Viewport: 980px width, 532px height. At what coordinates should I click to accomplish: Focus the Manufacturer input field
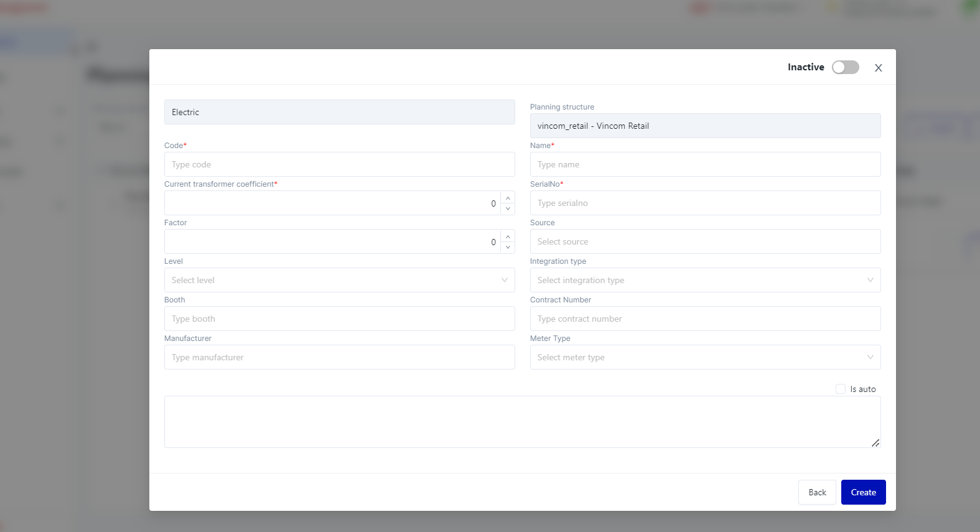[339, 357]
